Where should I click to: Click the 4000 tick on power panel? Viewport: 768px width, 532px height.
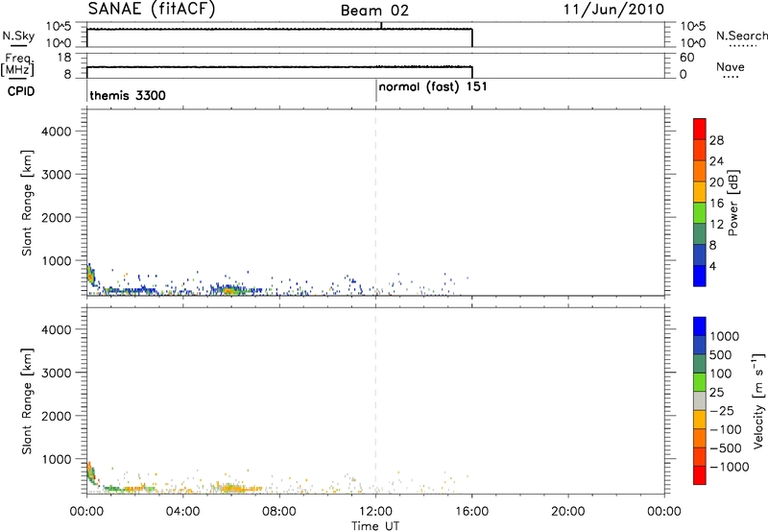(x=57, y=132)
